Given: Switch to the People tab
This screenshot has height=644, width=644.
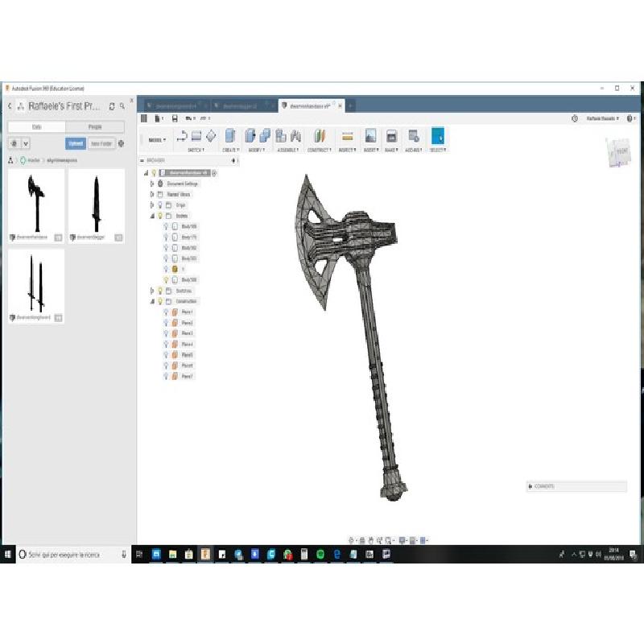Looking at the screenshot, I should point(95,127).
